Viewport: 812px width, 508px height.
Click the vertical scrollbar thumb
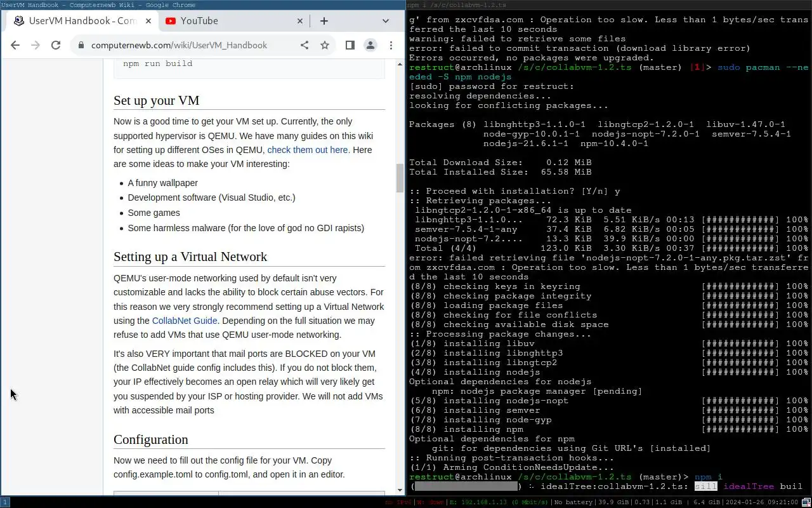[x=400, y=178]
